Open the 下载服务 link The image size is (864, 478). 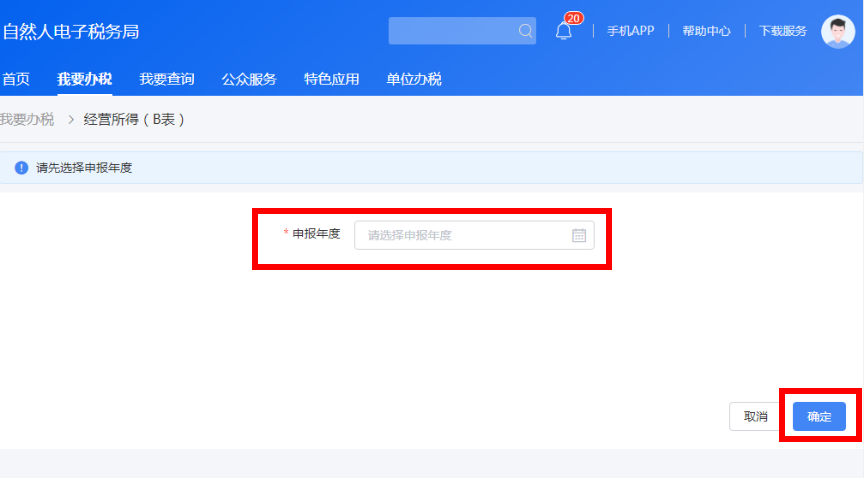[782, 31]
